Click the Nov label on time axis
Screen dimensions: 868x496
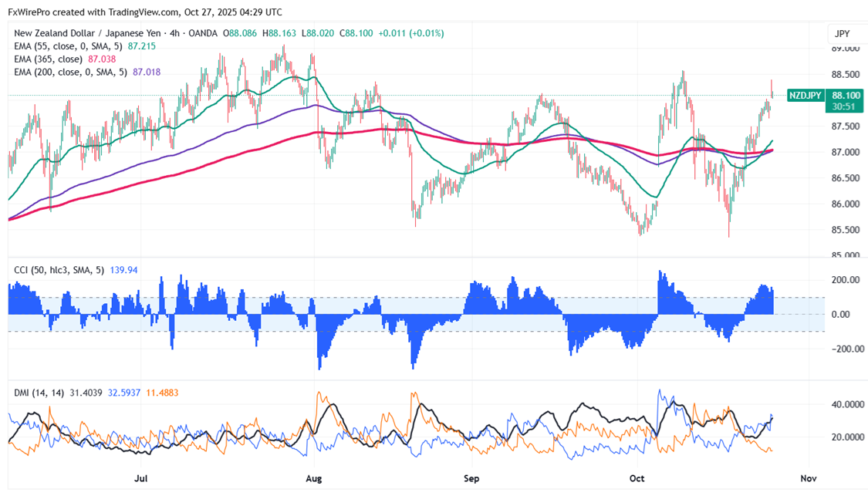[x=809, y=478]
